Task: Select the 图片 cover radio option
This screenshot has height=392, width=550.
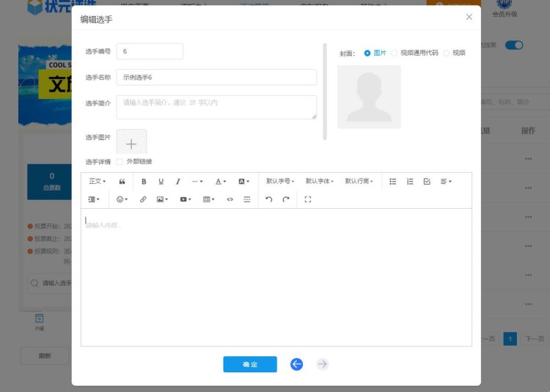Action: click(x=367, y=53)
